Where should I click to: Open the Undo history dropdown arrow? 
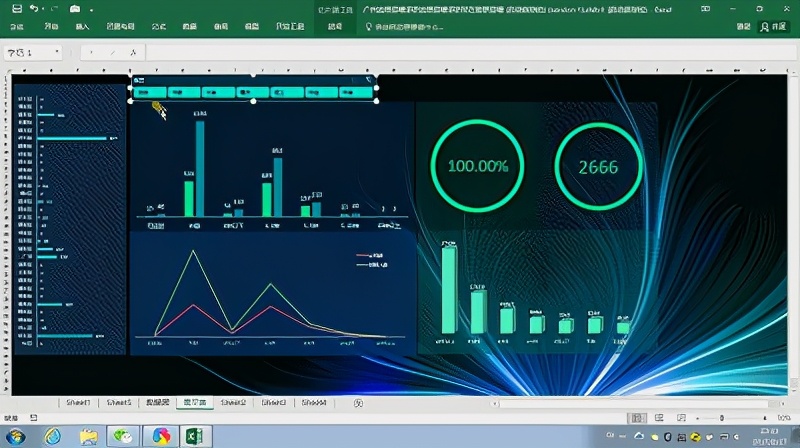[43, 9]
